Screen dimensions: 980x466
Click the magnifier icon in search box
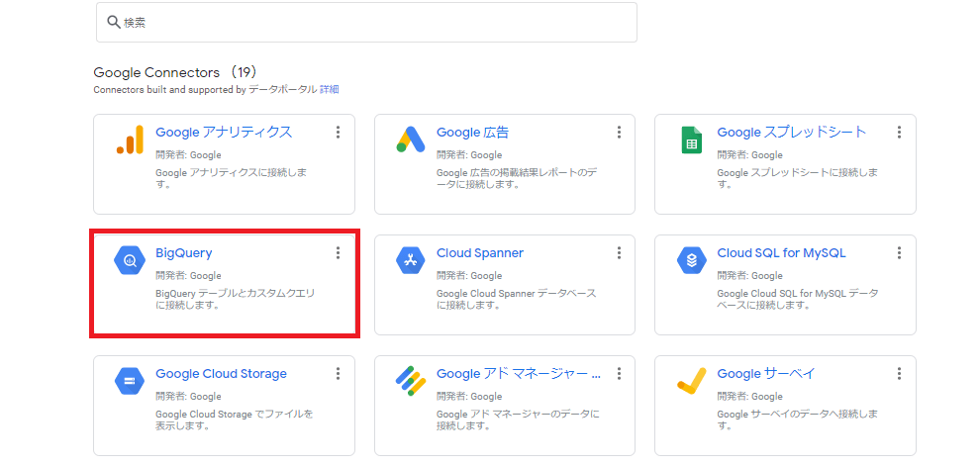[113, 22]
